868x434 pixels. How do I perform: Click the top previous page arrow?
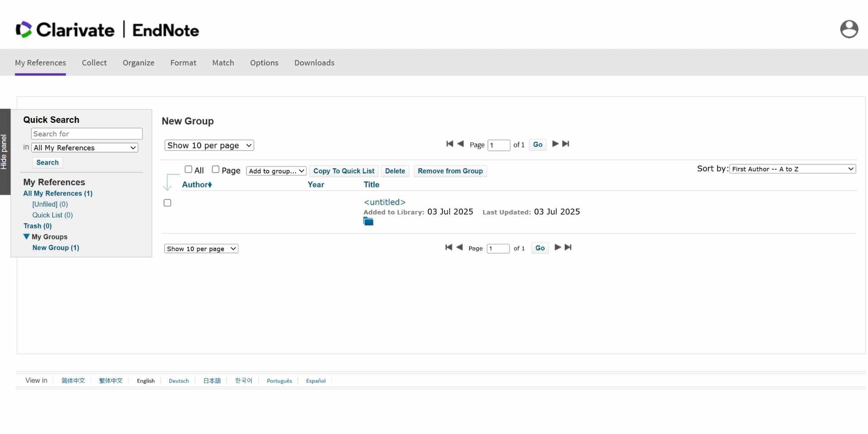[461, 144]
